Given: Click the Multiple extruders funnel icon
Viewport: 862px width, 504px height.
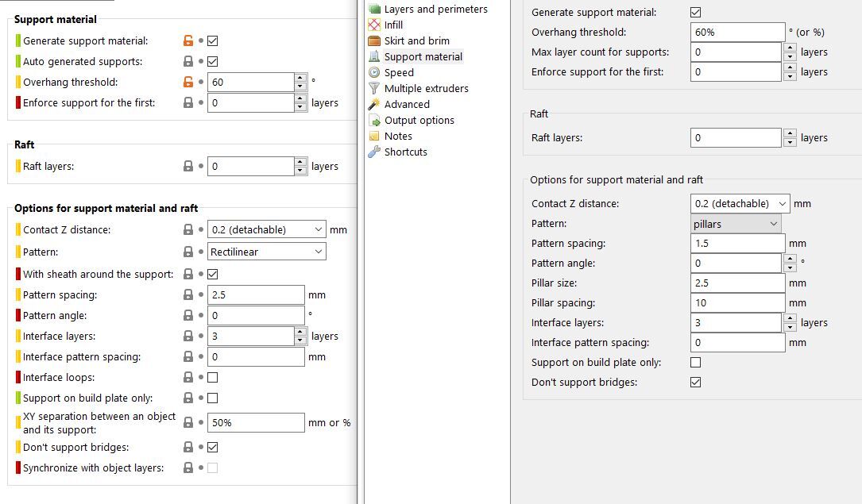Looking at the screenshot, I should pos(374,88).
